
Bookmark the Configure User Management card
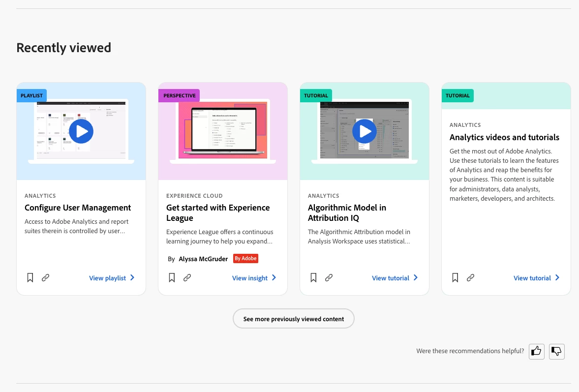30,277
